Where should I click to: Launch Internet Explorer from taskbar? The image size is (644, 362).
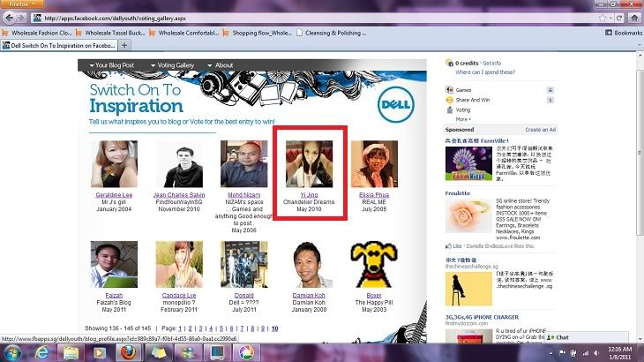tap(41, 353)
